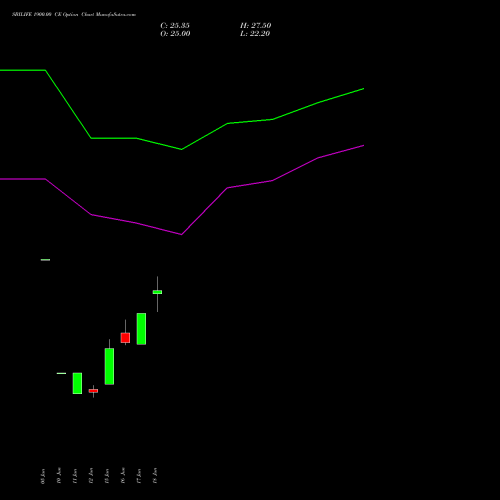Viewport: 500px width, 500px height.
Task: Select the 11 Jun green candle
Action: 77,383
